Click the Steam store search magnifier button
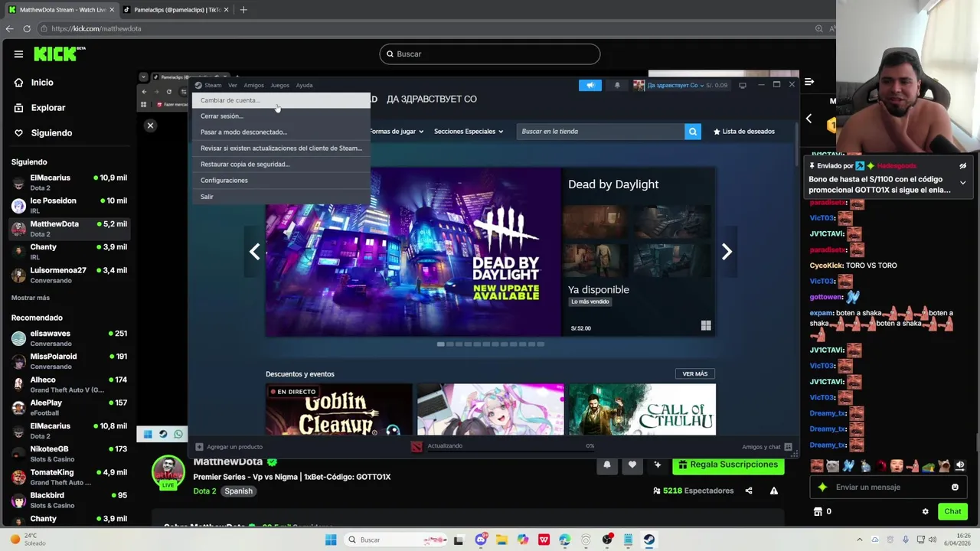The width and height of the screenshot is (980, 551). (x=693, y=132)
